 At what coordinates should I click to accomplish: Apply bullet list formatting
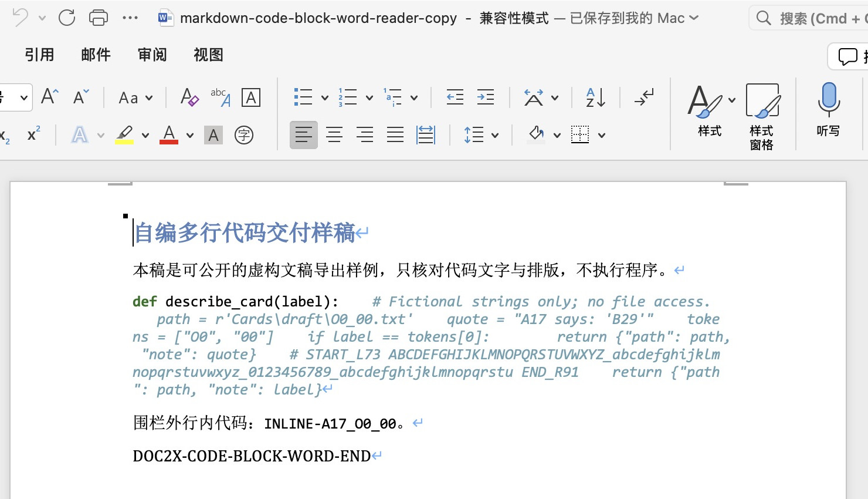point(303,97)
